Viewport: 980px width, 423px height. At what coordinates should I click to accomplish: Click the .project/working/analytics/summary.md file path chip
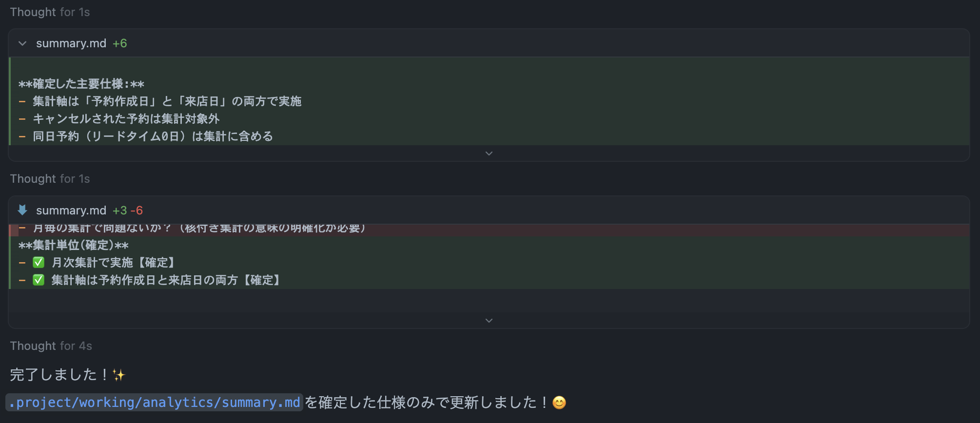[154, 403]
